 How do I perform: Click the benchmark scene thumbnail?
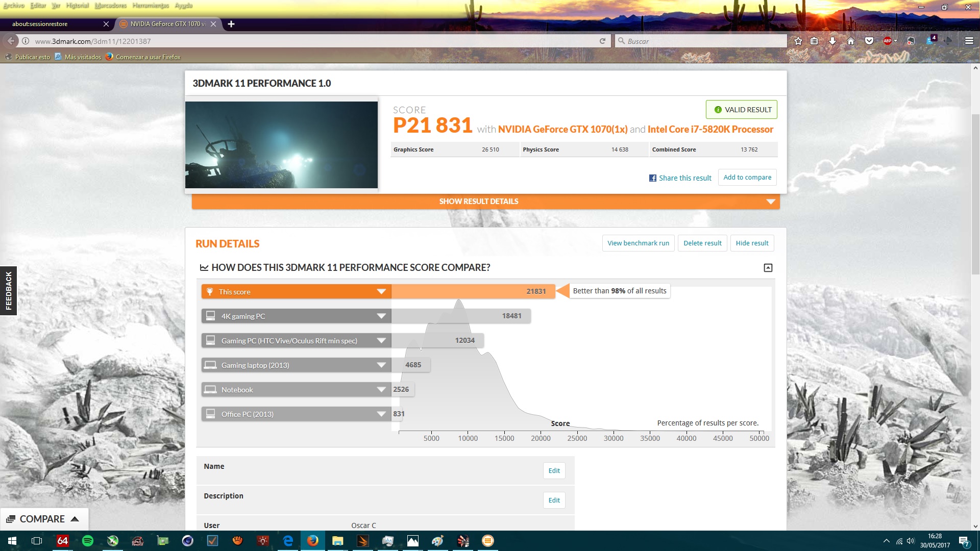281,145
